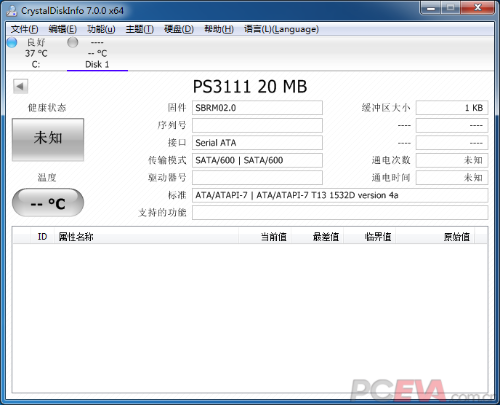Open the 帮助(H) menu
Screen dimensions: 500x405
coord(219,29)
